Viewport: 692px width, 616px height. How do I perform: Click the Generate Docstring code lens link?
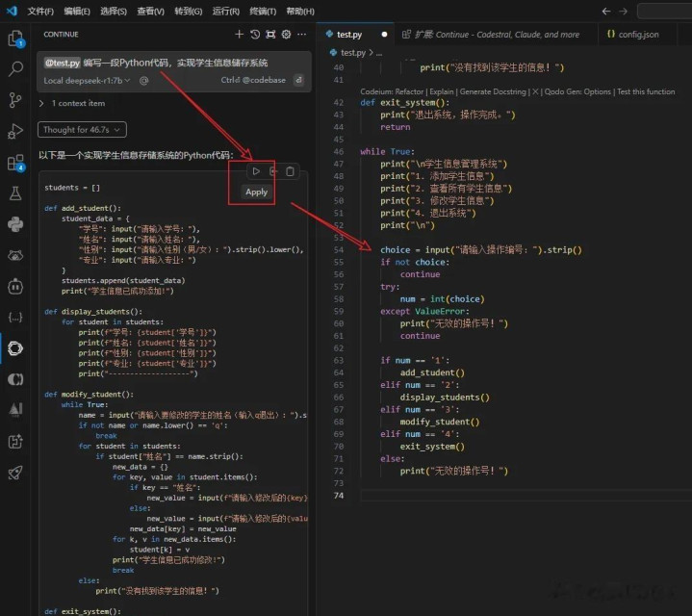click(492, 91)
